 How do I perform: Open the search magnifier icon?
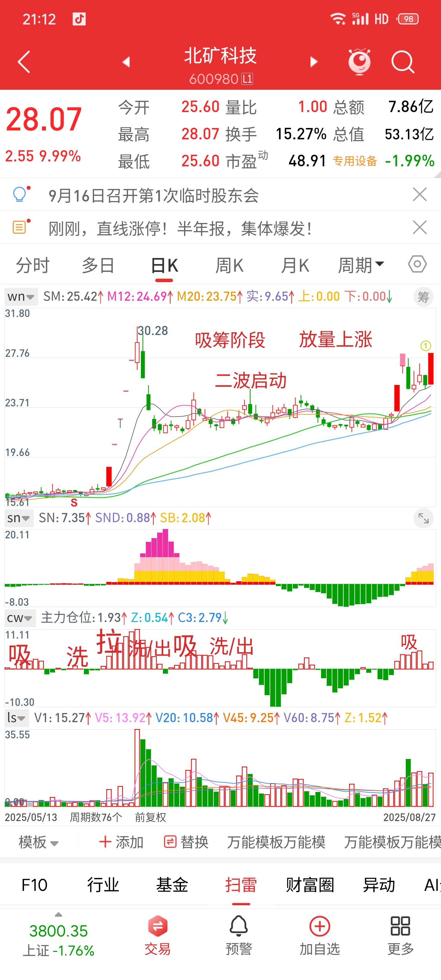pyautogui.click(x=403, y=62)
